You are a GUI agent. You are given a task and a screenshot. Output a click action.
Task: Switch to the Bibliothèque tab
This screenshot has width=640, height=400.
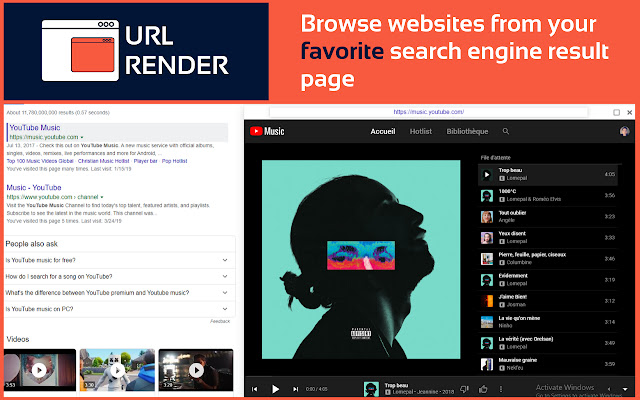[x=467, y=131]
